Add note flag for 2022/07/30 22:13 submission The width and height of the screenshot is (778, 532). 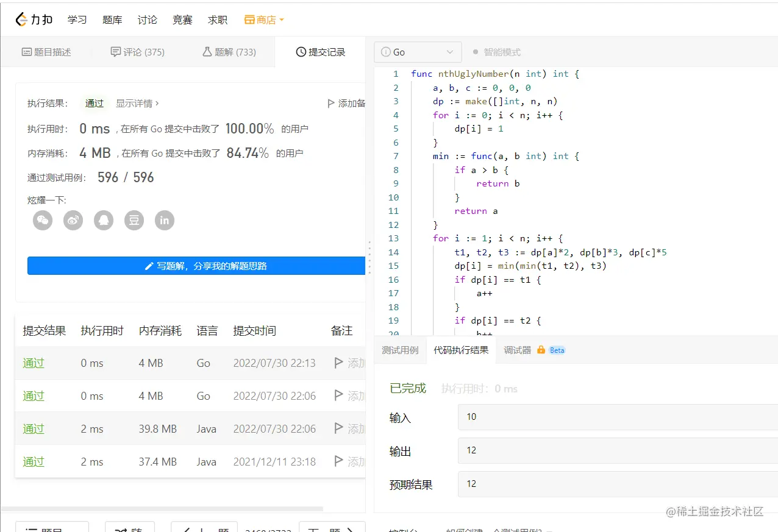(x=339, y=363)
